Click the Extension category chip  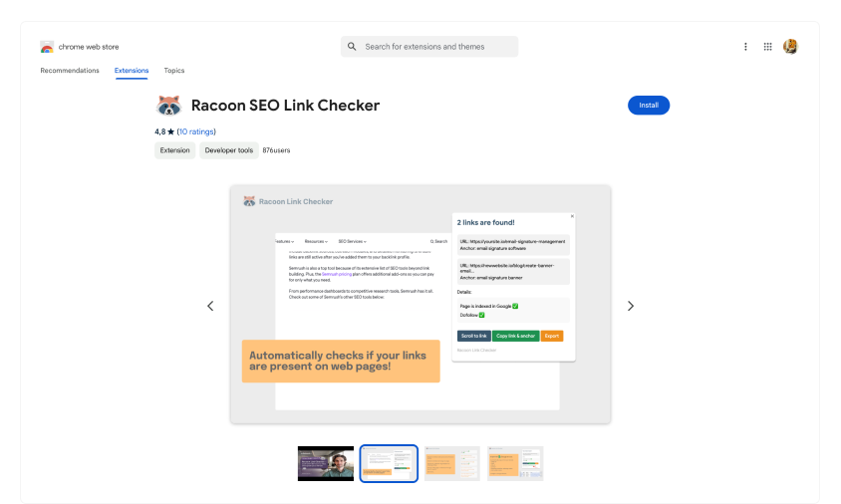pos(175,150)
